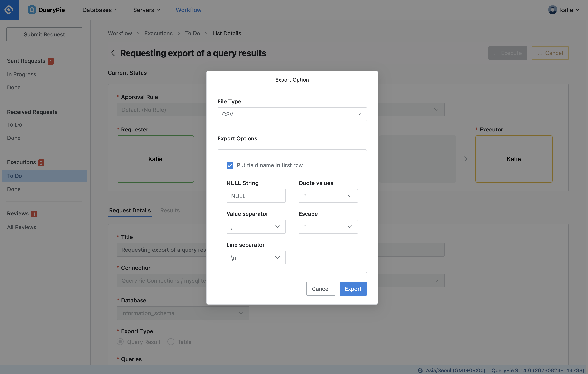Click the Requester Katie box
The width and height of the screenshot is (588, 374).
pyautogui.click(x=155, y=159)
